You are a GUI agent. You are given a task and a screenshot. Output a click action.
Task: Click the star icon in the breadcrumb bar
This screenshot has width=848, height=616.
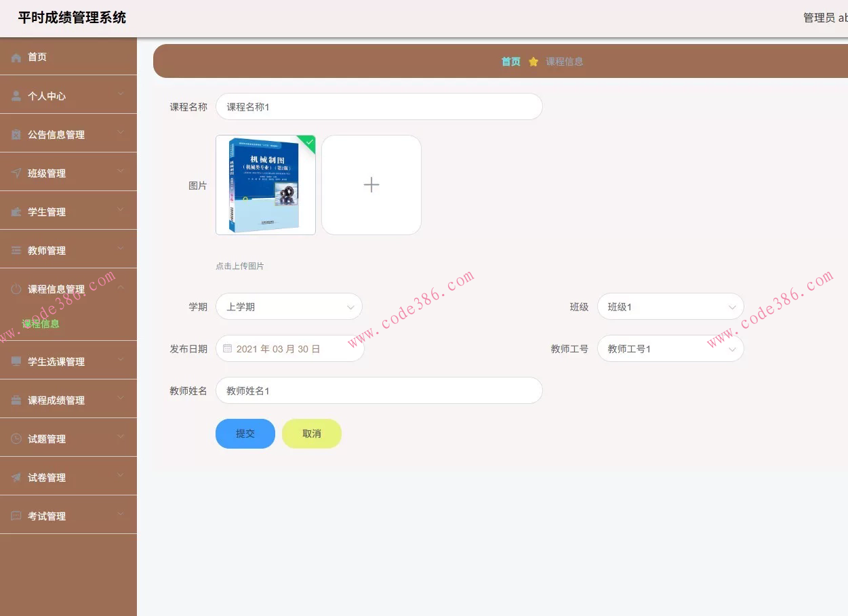pos(533,61)
